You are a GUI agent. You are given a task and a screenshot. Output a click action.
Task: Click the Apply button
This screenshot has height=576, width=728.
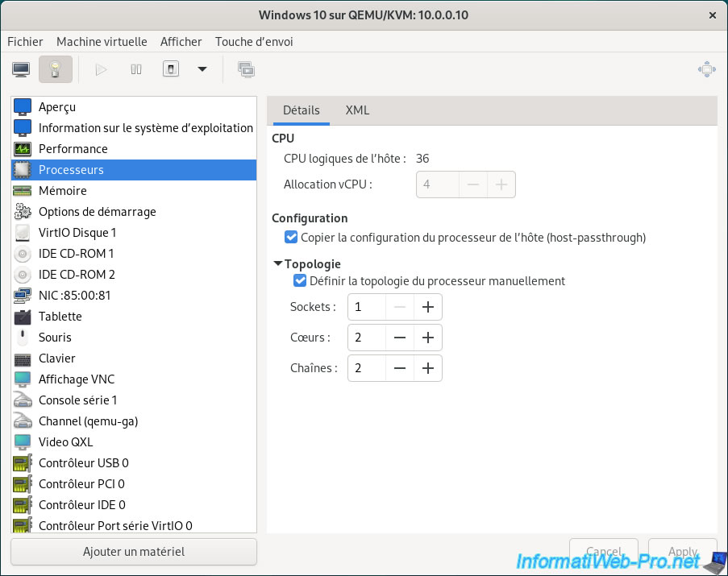(x=683, y=551)
